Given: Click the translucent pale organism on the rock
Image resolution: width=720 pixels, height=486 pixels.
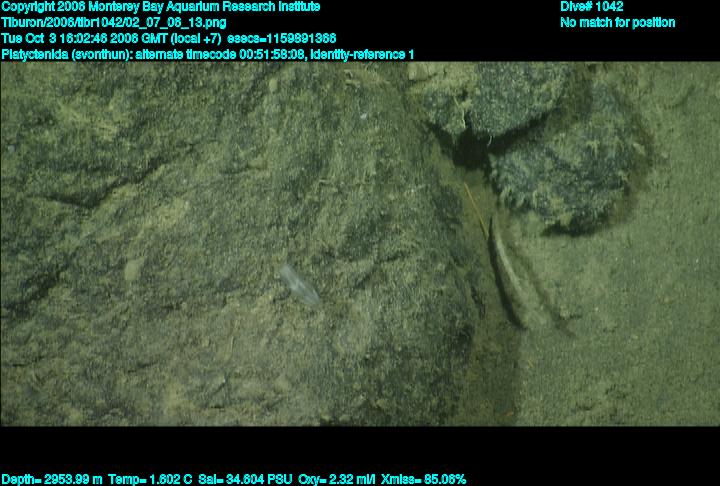Looking at the screenshot, I should point(299,285).
